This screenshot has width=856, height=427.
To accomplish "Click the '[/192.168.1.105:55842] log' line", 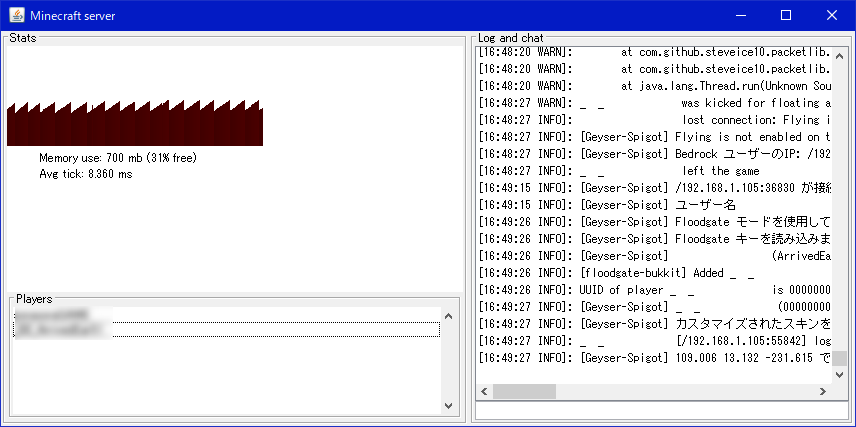I will (655, 341).
